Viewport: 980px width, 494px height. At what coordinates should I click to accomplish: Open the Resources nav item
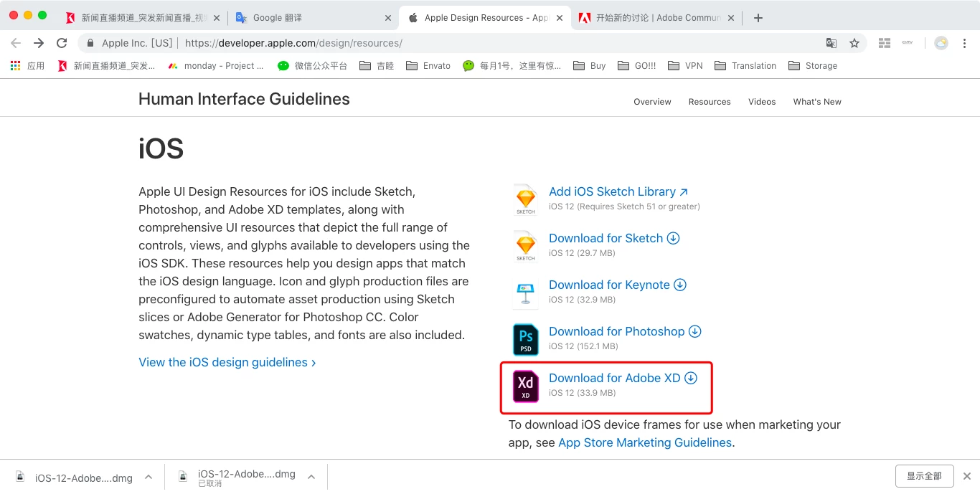pos(710,102)
